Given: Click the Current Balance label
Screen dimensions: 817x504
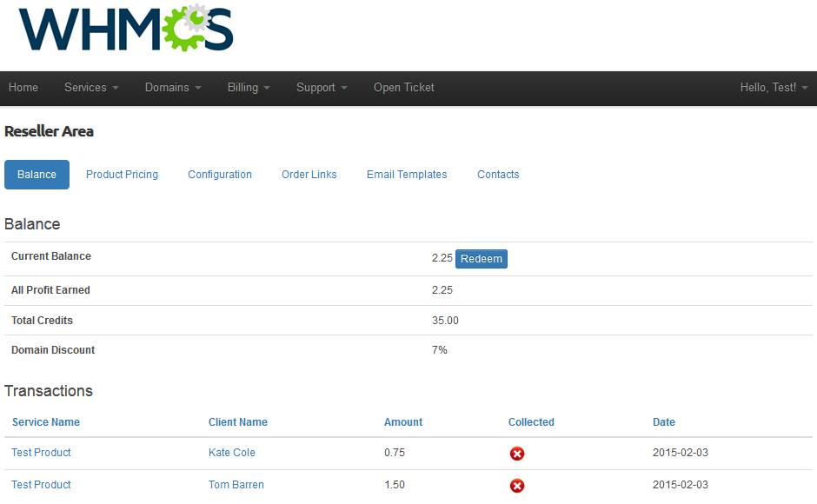Looking at the screenshot, I should tap(51, 256).
